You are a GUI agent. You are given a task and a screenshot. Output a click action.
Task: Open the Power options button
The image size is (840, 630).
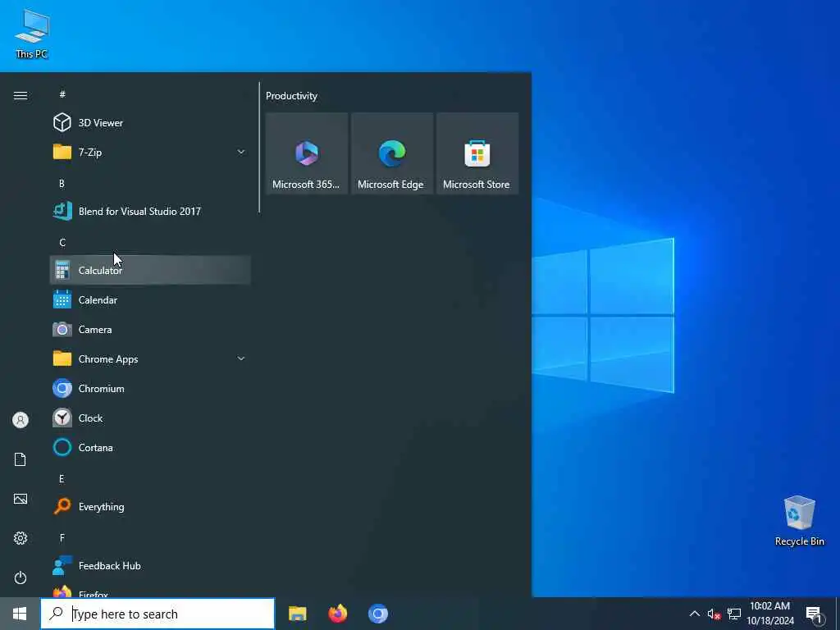pos(21,577)
